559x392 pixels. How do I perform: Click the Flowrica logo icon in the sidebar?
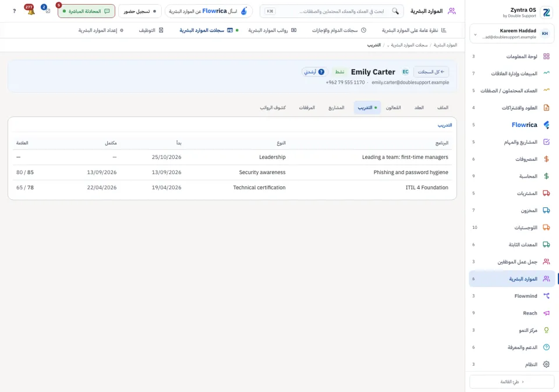pyautogui.click(x=546, y=125)
